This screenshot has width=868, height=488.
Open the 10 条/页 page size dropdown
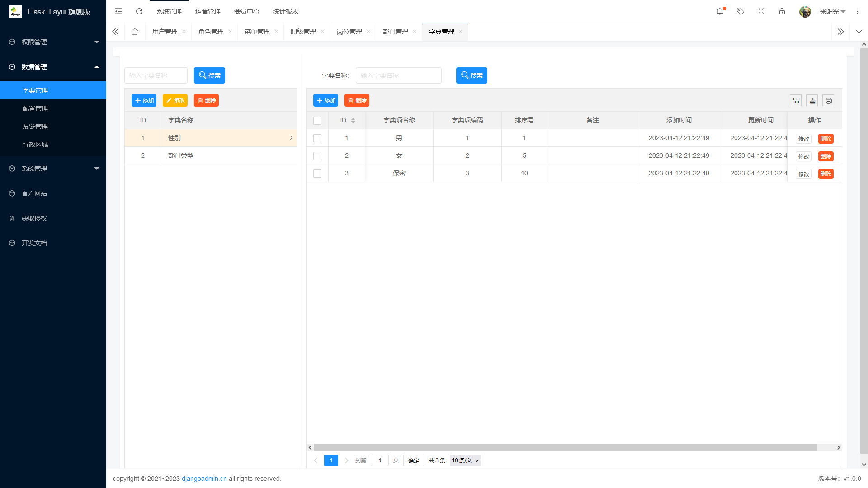tap(465, 460)
